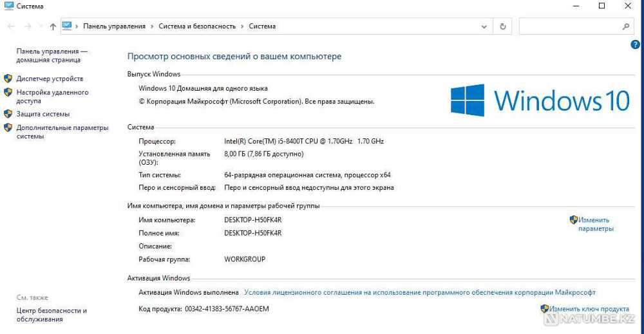644x334 pixels.
Task: Click Активация Windows выполнена text
Action: [189, 292]
